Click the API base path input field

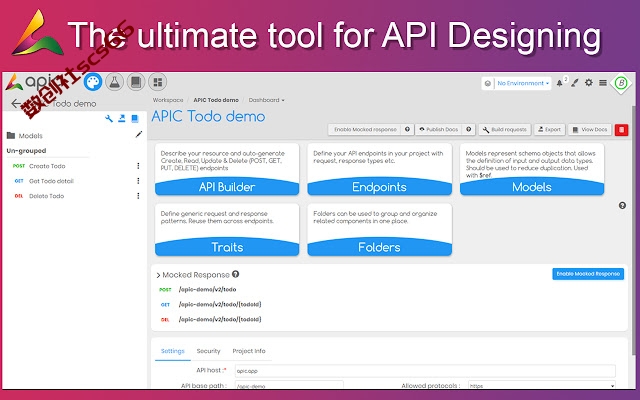click(289, 385)
